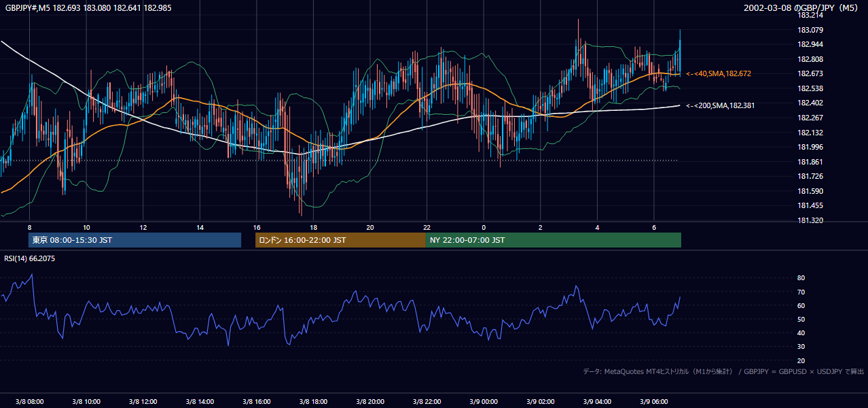Click hour mark 18 under the price chart
Image resolution: width=868 pixels, height=408 pixels.
313,227
